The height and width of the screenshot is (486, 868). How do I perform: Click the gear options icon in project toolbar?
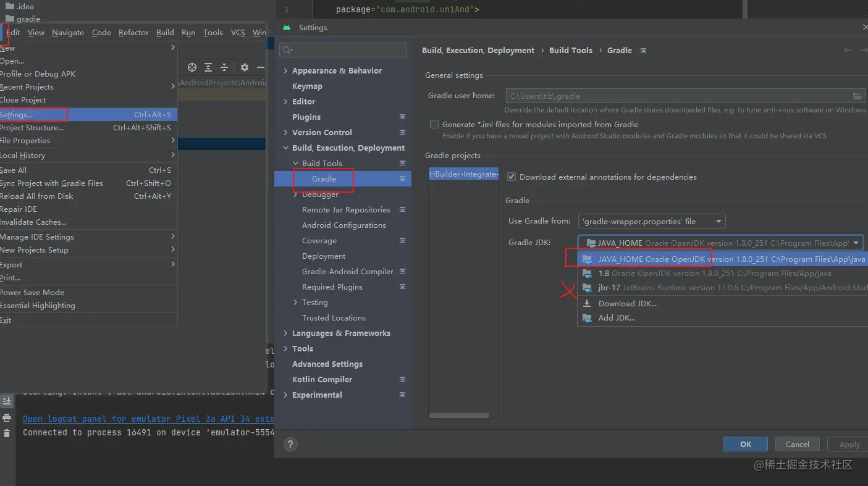coord(245,67)
